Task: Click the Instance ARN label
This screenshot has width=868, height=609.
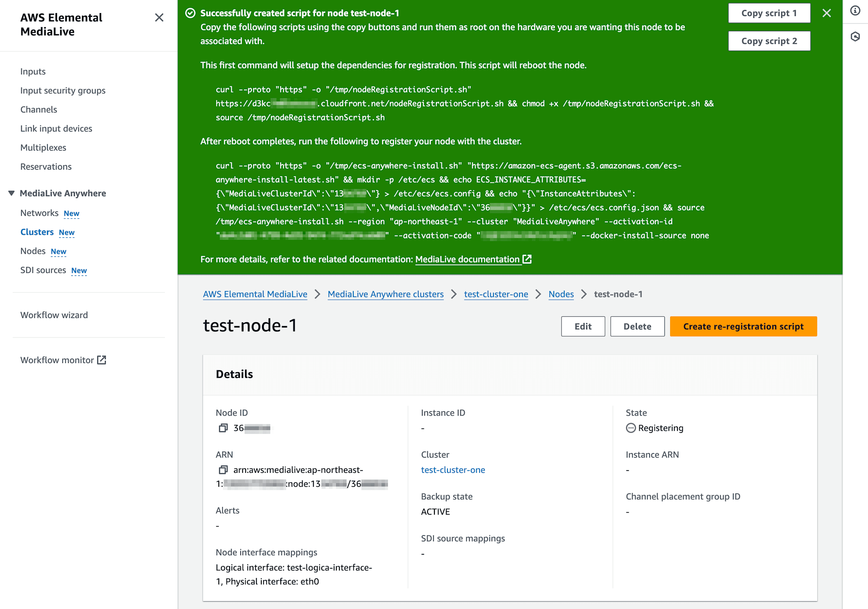Action: tap(652, 455)
